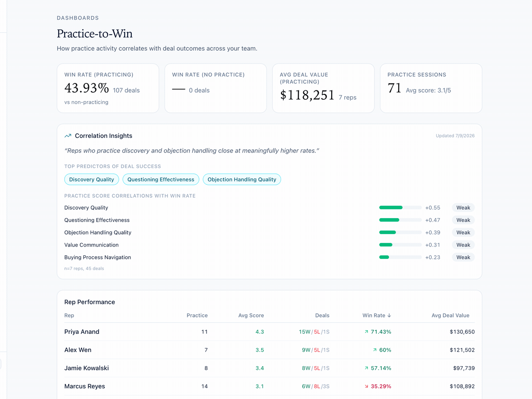532x399 pixels.
Task: Click the Discovery Quality correlation bar
Action: [x=400, y=207]
